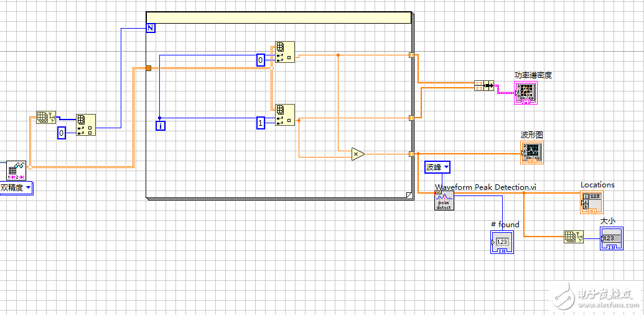Click the 波形图 label
Viewport: 644px width, 315px height.
[532, 135]
